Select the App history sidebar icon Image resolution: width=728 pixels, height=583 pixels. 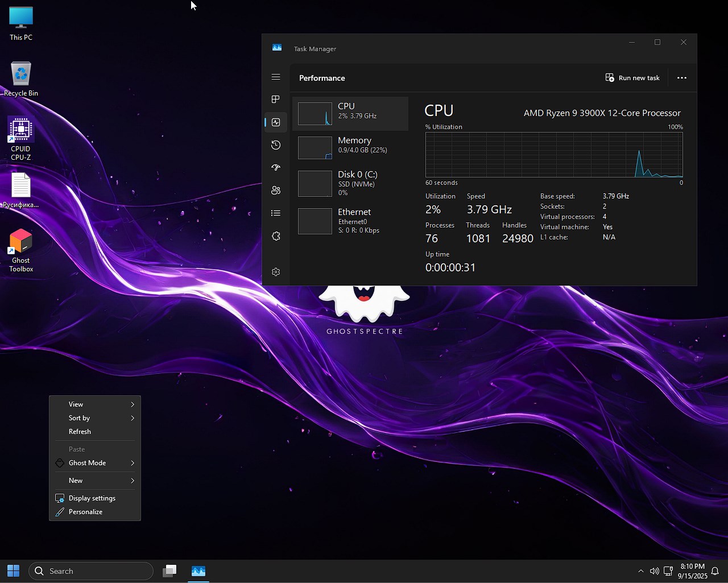(276, 144)
